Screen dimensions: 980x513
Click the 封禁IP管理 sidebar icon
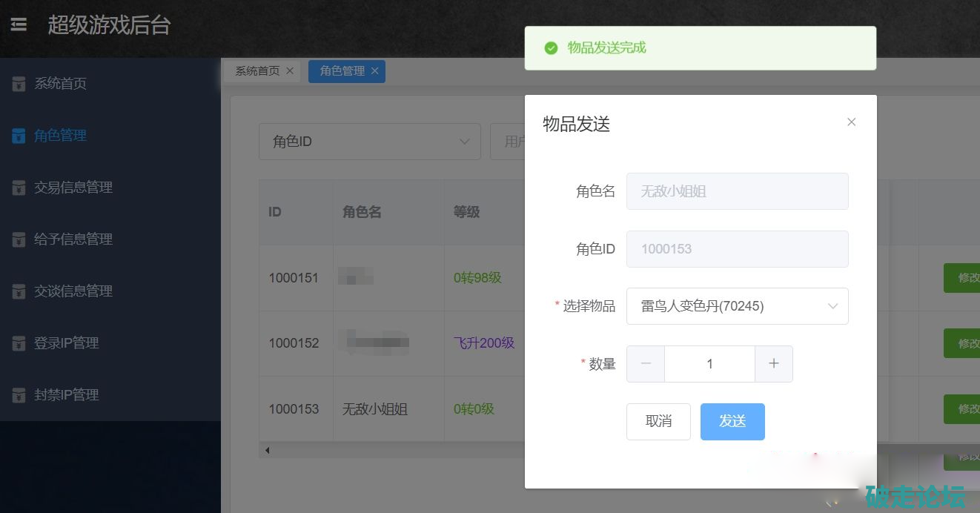[19, 395]
